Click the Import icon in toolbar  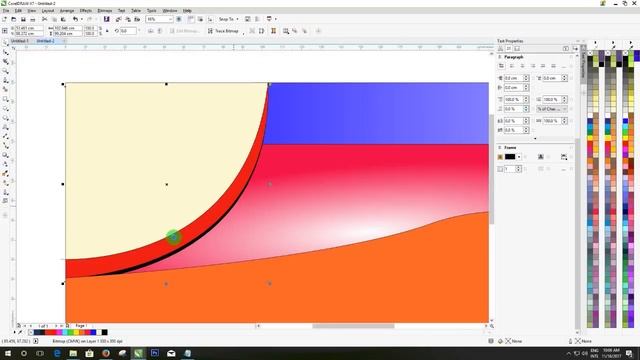point(118,19)
